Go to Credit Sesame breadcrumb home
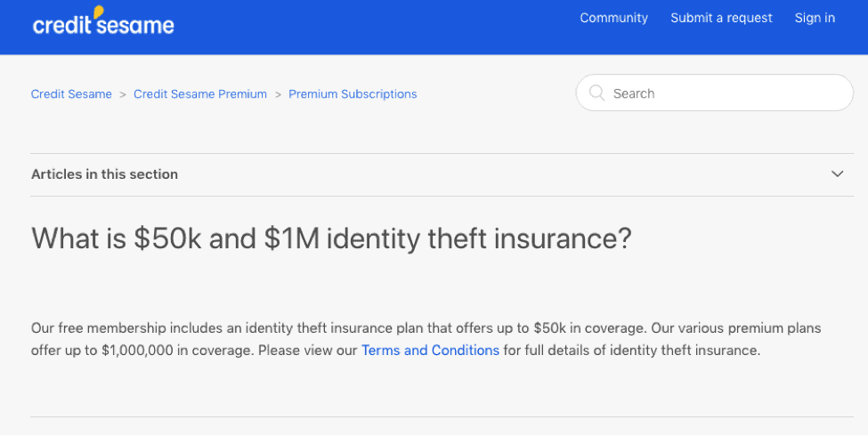 [x=71, y=94]
